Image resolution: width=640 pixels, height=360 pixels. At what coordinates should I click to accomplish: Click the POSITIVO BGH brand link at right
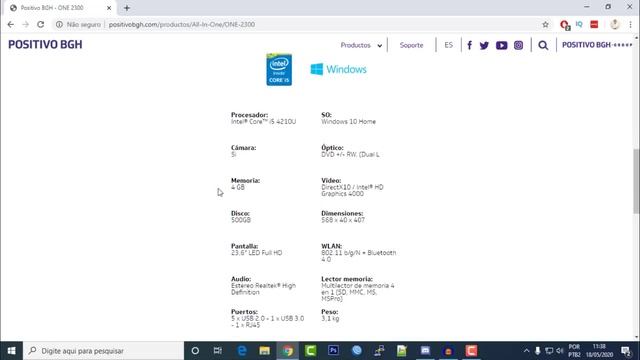click(597, 45)
